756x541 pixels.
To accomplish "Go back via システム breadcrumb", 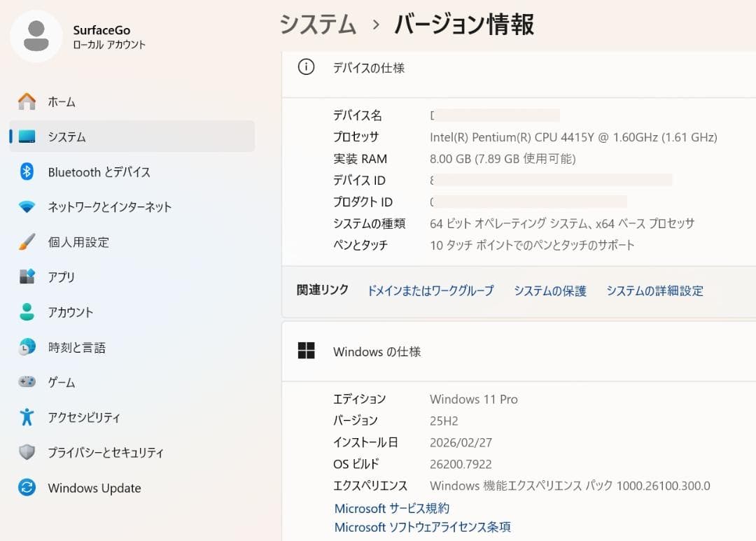I will click(318, 24).
